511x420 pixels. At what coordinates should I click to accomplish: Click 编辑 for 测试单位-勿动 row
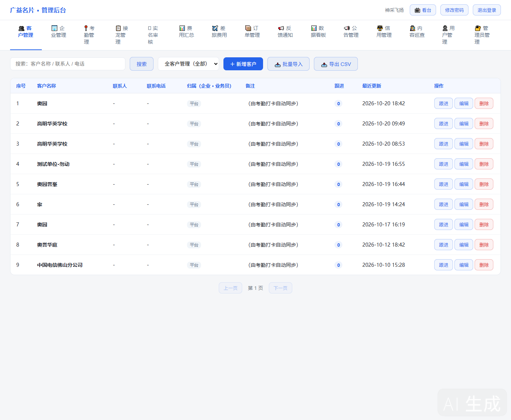(x=464, y=164)
